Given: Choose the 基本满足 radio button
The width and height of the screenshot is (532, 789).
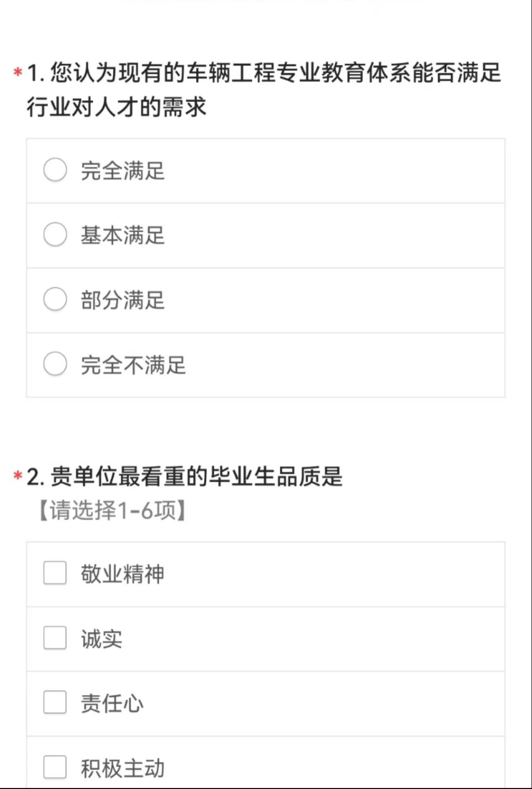Looking at the screenshot, I should pos(55,234).
